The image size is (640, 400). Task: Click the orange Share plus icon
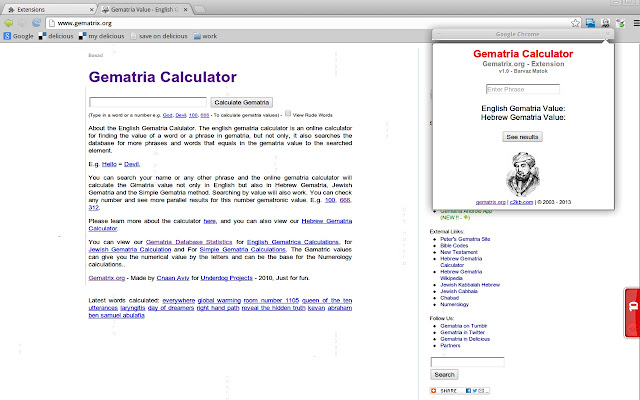point(433,391)
